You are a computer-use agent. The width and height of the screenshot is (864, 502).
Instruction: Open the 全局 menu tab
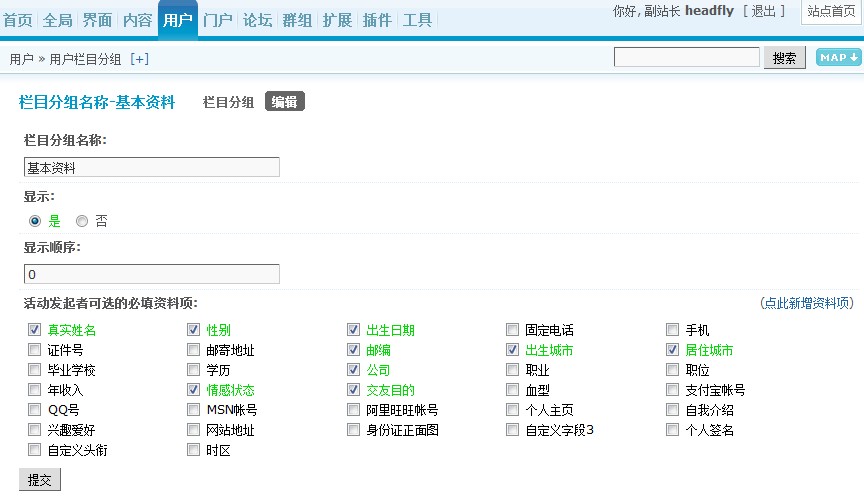point(58,20)
